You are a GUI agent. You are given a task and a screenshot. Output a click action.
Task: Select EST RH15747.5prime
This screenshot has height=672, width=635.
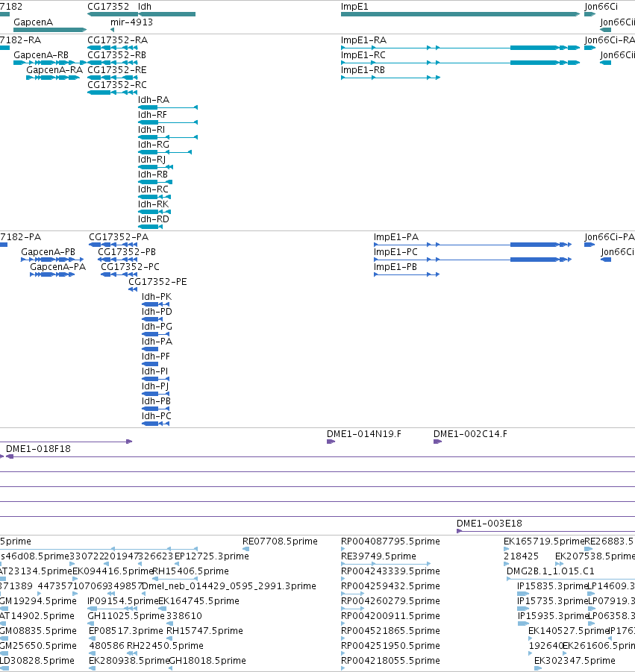pyautogui.click(x=204, y=631)
